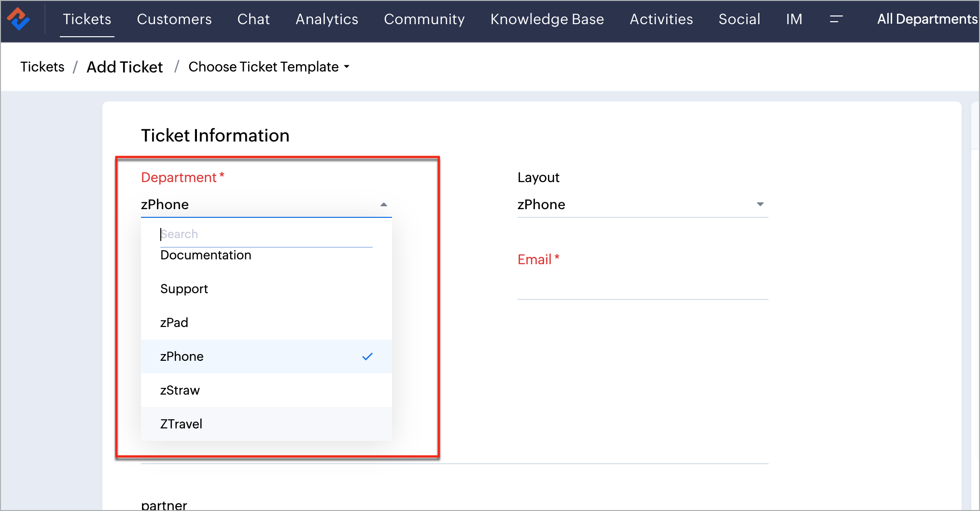This screenshot has height=511, width=980.
Task: Open the All Departments selector
Action: coord(927,19)
